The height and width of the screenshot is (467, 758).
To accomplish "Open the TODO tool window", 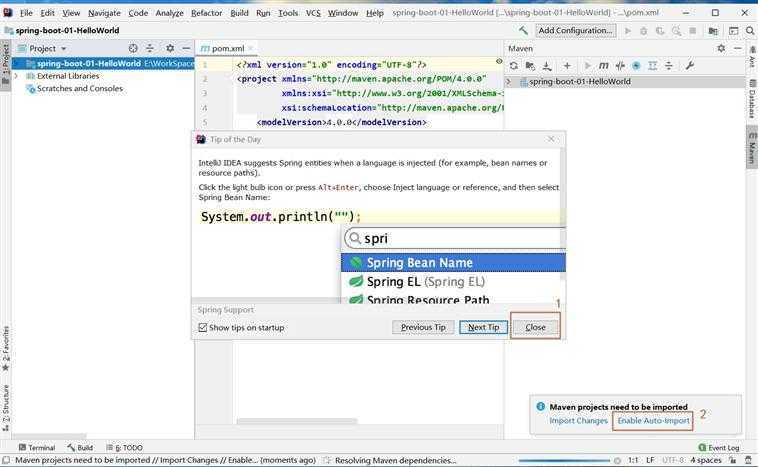I will tap(124, 448).
